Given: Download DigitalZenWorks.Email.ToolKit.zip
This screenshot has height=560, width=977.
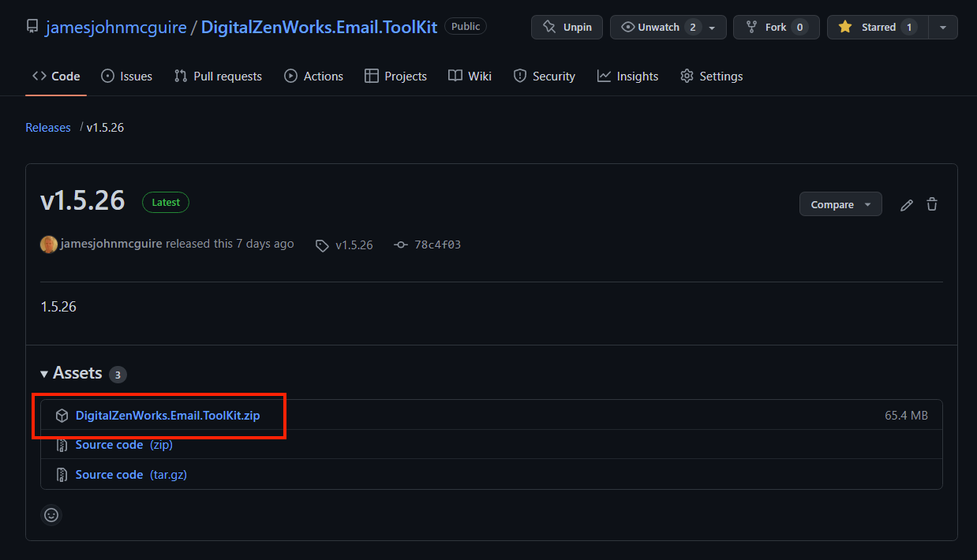Looking at the screenshot, I should point(167,415).
